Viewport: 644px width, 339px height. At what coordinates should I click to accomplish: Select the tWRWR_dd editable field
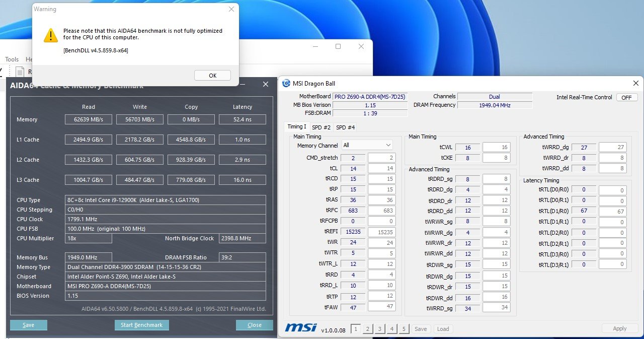coord(496,253)
